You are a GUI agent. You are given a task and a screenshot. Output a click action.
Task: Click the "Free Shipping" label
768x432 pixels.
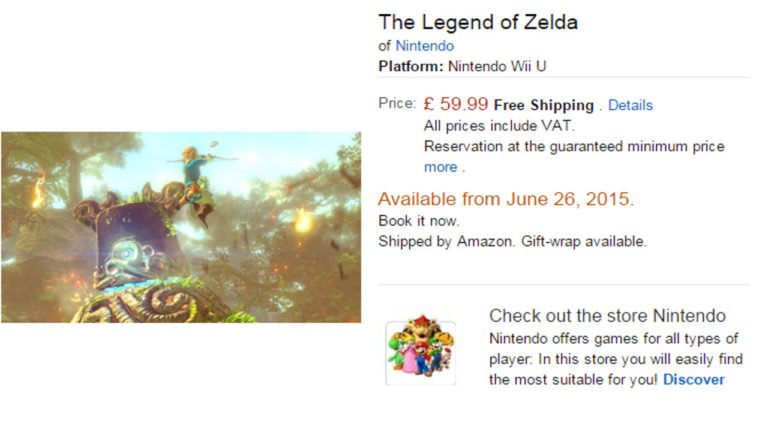[544, 105]
